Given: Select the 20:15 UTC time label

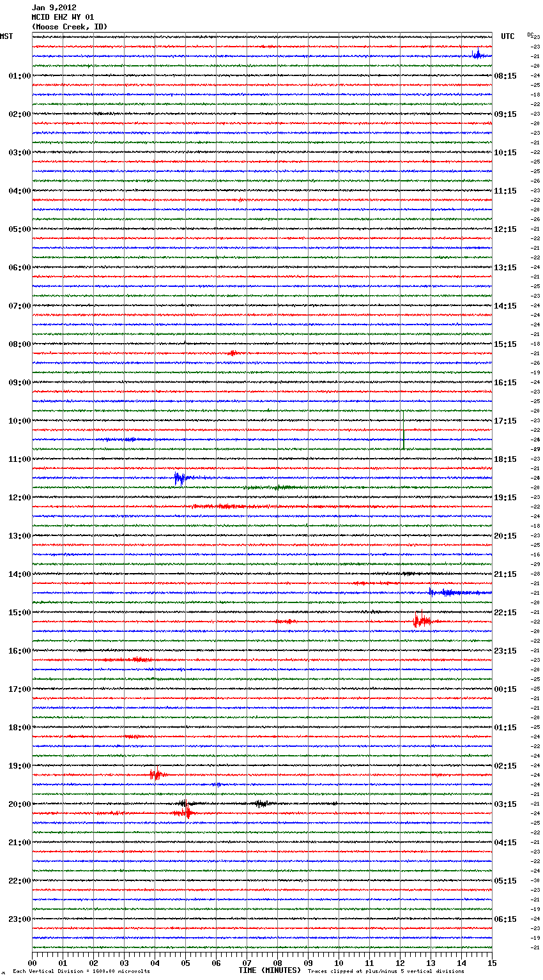Looking at the screenshot, I should click(x=505, y=536).
